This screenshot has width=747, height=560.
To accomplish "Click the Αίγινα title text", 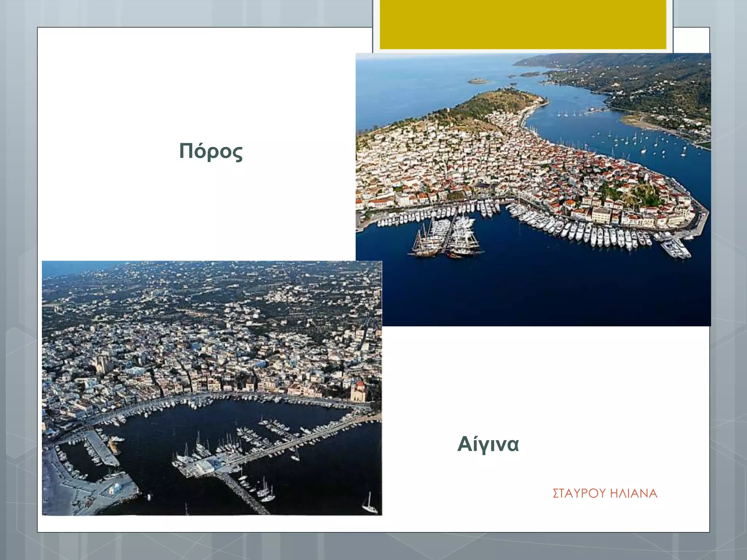I will click(x=488, y=444).
